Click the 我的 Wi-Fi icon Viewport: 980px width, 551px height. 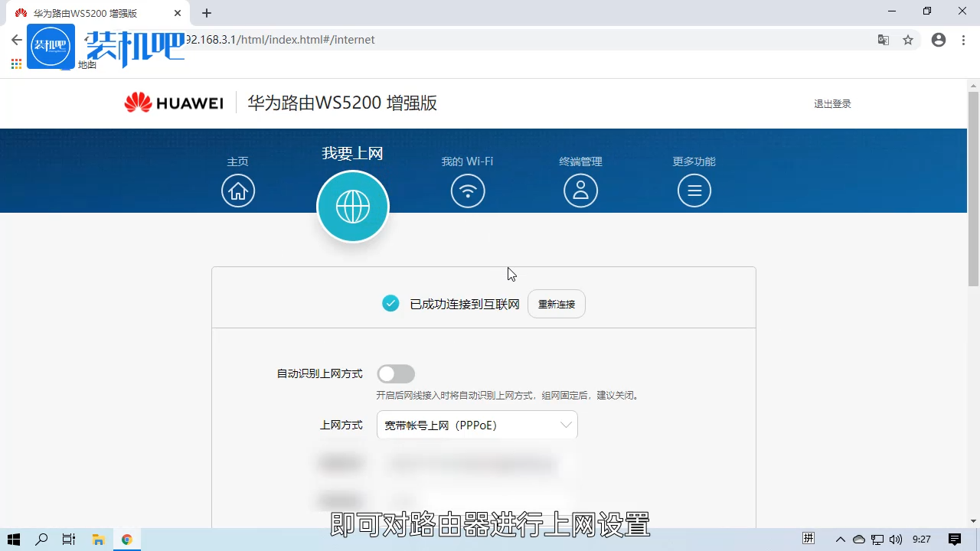[468, 190]
